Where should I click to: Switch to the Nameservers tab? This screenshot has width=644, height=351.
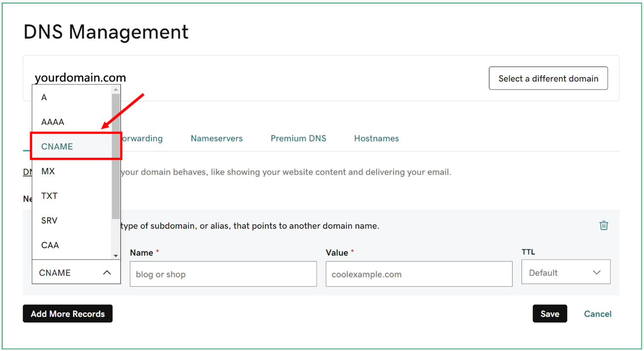[x=217, y=139]
